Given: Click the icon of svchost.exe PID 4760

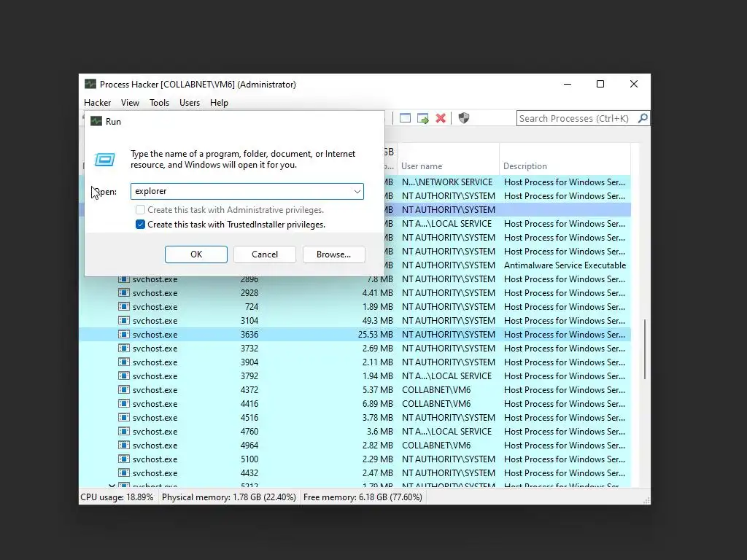Looking at the screenshot, I should (124, 431).
